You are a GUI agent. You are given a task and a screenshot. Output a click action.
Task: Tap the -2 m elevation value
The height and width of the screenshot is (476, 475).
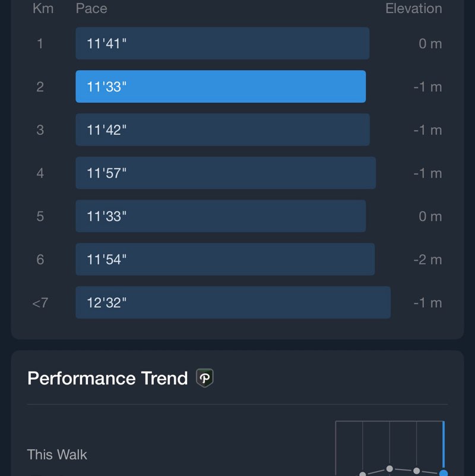427,260
